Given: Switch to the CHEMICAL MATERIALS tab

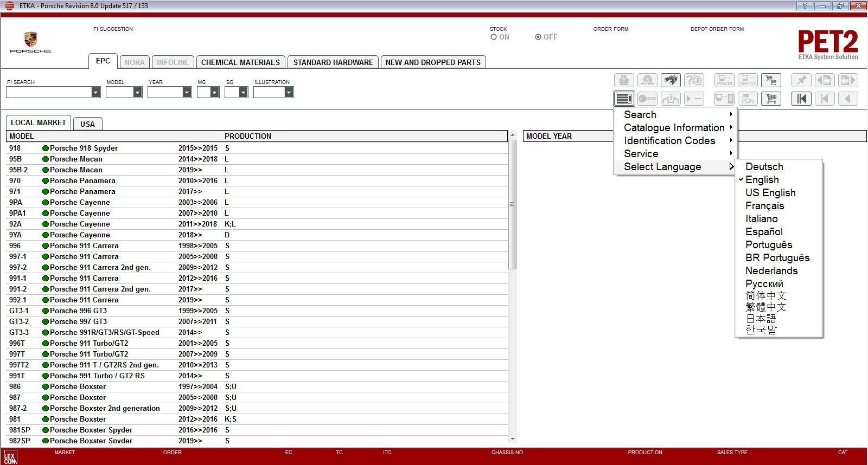Looking at the screenshot, I should pos(240,62).
